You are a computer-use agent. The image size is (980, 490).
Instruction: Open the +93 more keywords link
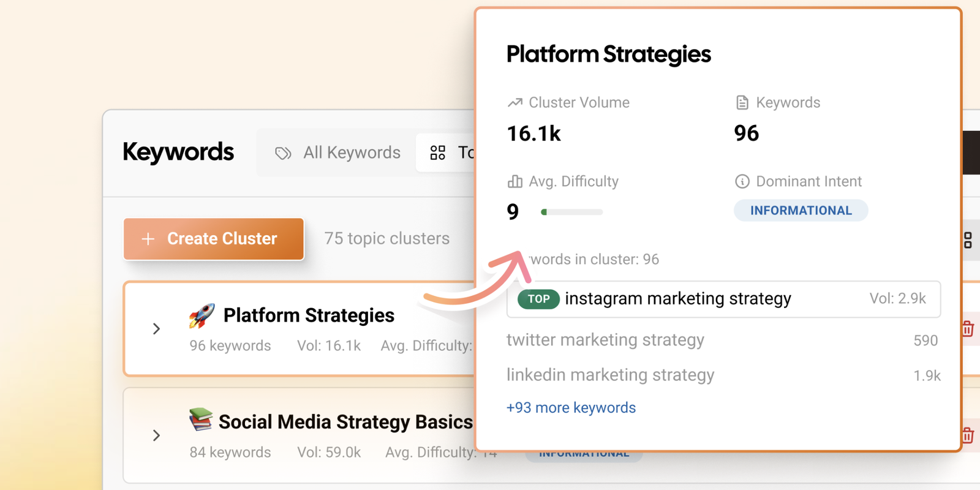pos(571,407)
